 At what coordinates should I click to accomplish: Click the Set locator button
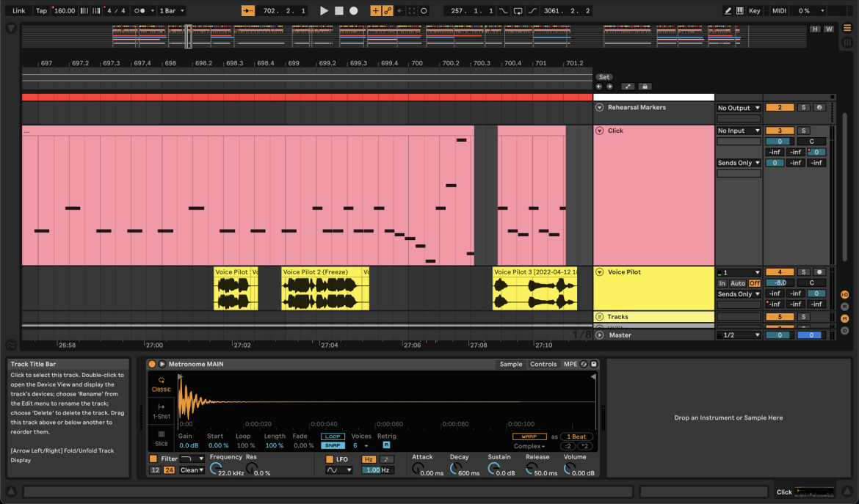point(604,77)
